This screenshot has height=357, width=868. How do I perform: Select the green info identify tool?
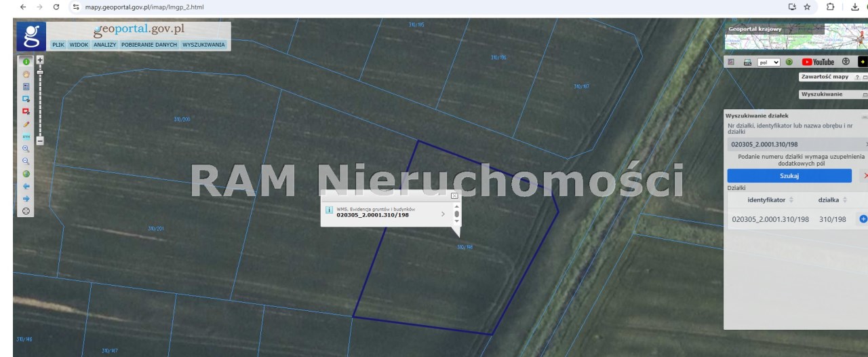(x=26, y=62)
